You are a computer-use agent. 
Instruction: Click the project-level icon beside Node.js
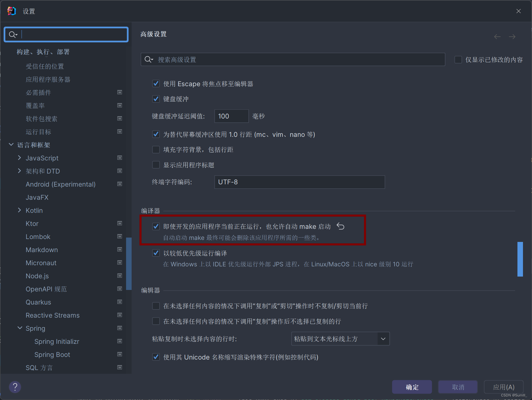click(x=120, y=276)
